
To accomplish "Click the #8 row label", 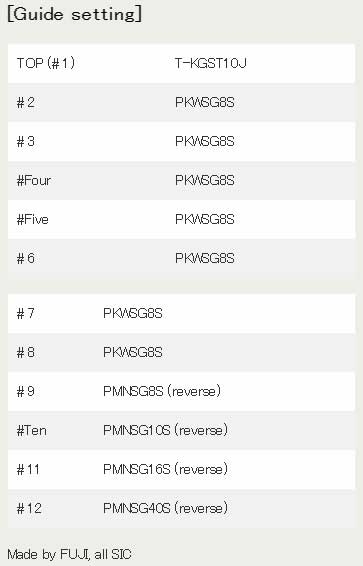I will [26, 352].
